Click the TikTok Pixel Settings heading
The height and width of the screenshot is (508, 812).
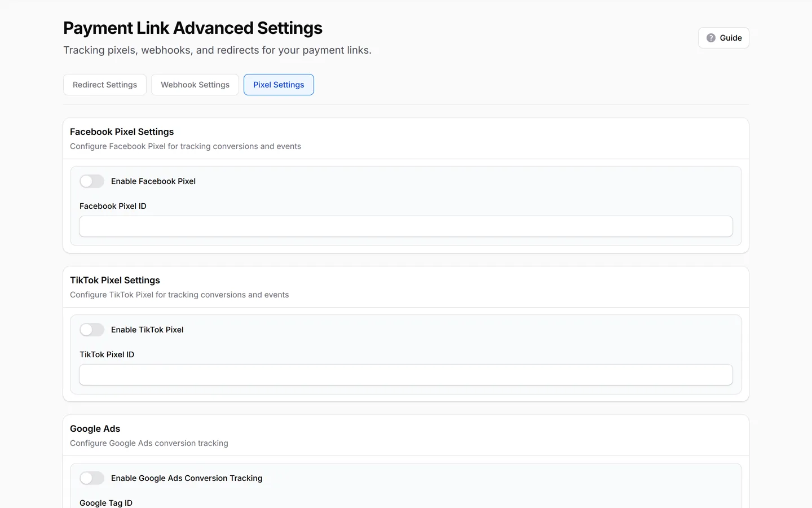115,280
